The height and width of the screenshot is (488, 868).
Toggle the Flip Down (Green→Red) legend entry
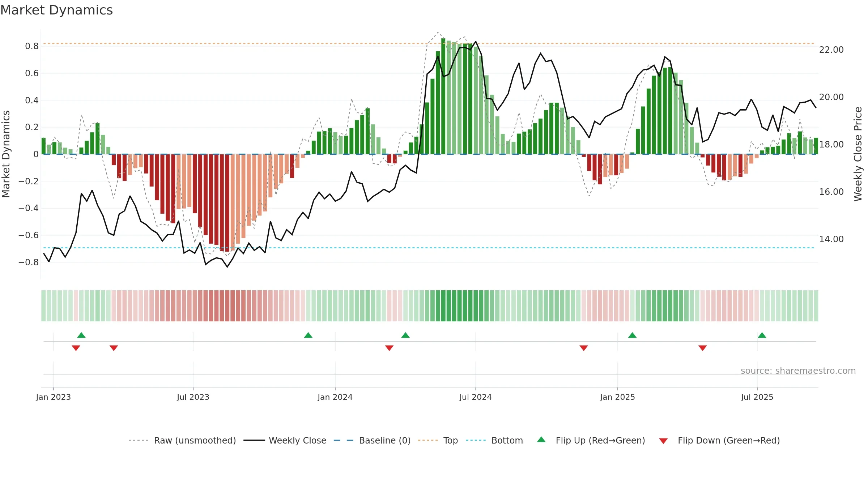719,440
